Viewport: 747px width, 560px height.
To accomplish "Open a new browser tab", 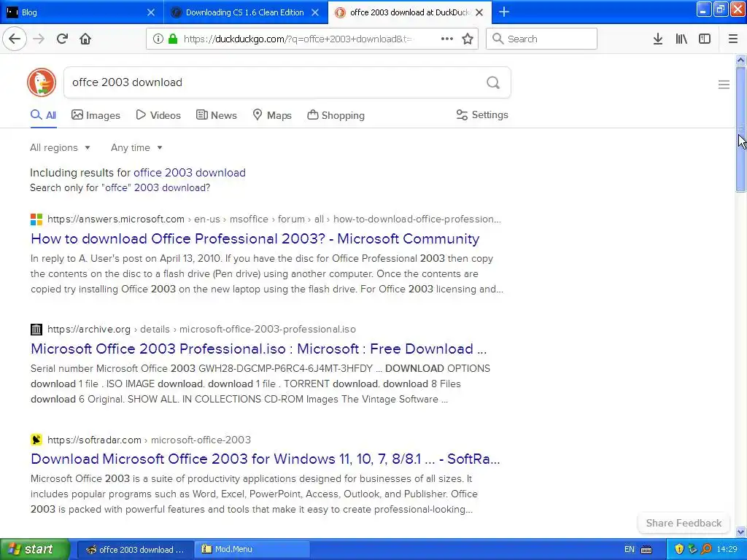I will tap(504, 12).
